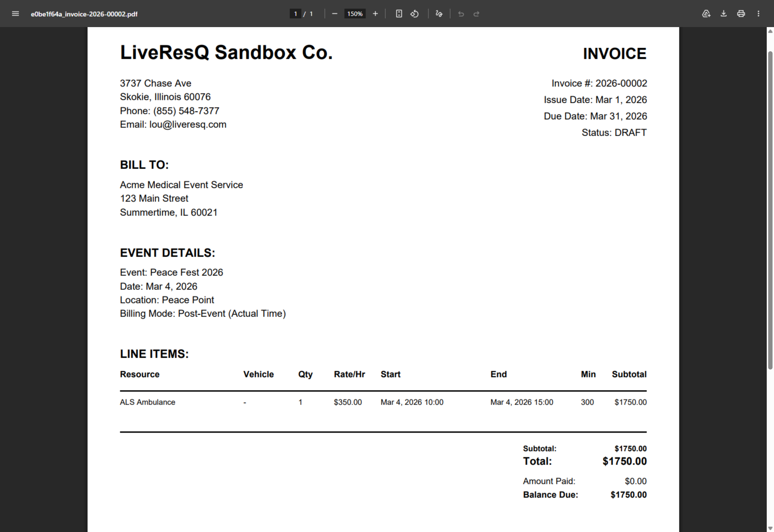Click the 3737 Chase Ave address line
The image size is (774, 532).
pos(156,83)
